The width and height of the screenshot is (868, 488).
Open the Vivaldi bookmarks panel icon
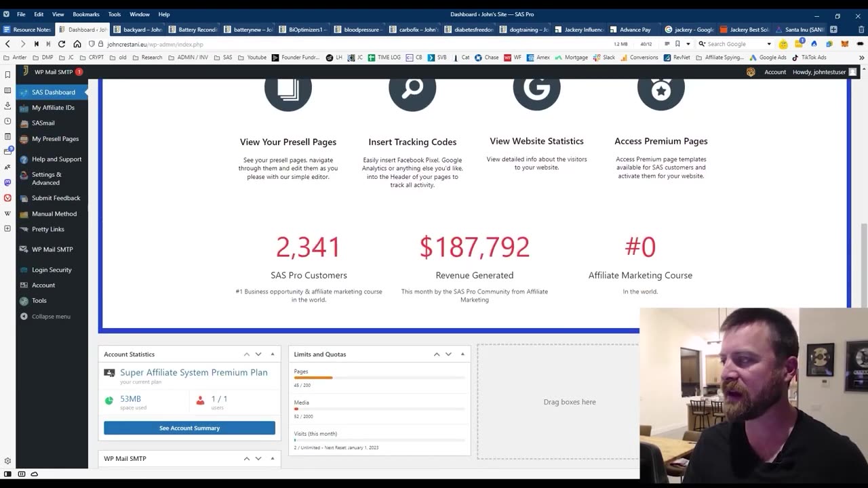pos(7,75)
